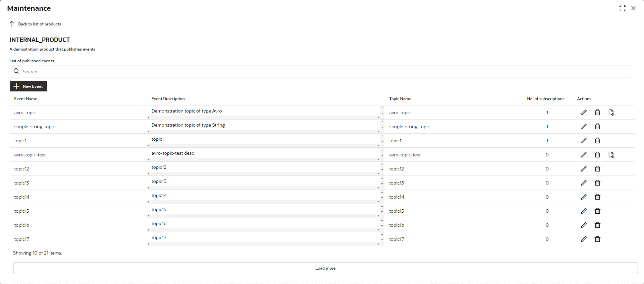
Task: Delete the topic15 event
Action: point(597,211)
